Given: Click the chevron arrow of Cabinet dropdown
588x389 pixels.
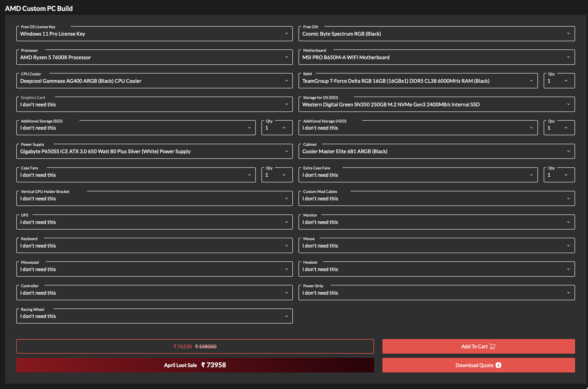Looking at the screenshot, I should click(568, 151).
